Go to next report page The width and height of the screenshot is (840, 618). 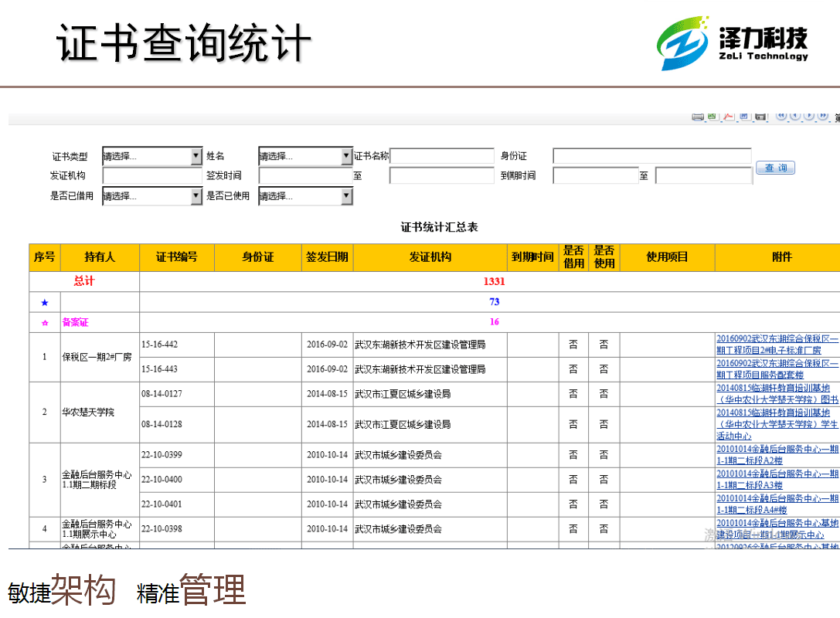coord(809,116)
